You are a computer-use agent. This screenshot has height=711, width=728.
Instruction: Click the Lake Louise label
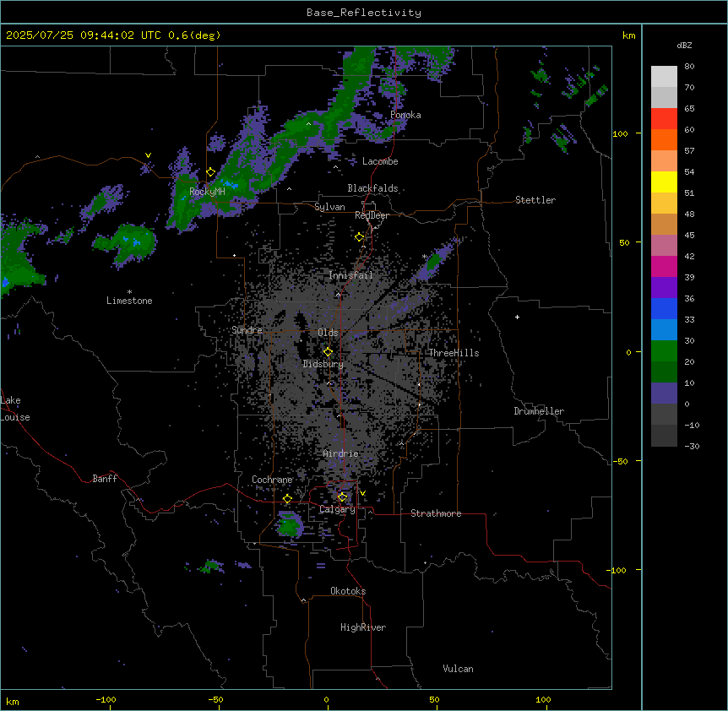coord(14,409)
